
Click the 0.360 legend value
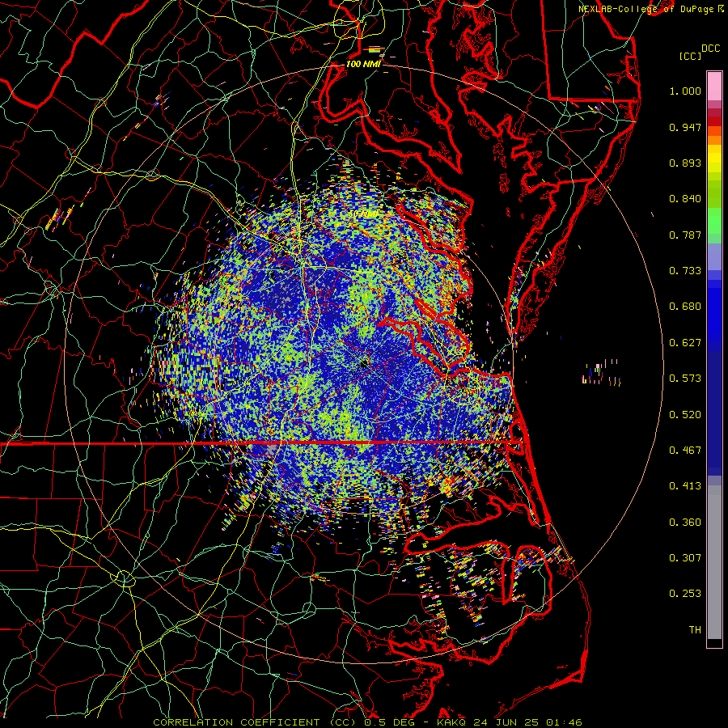pyautogui.click(x=685, y=523)
